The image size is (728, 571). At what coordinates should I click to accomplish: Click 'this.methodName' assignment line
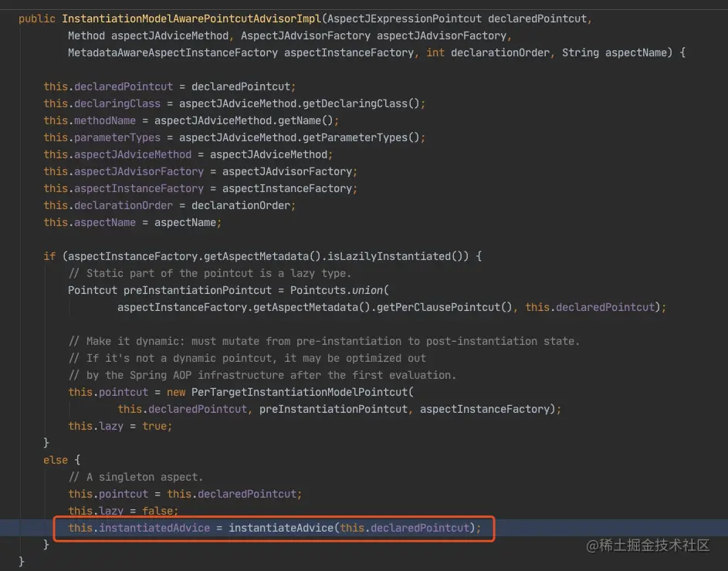pos(191,120)
